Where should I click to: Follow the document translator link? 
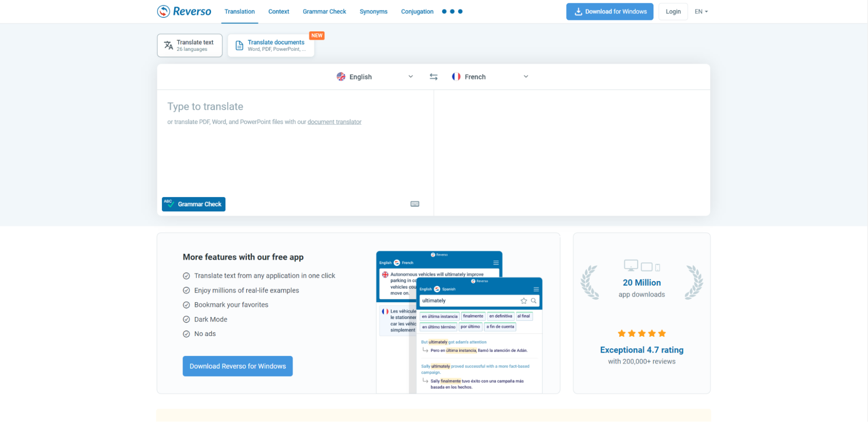(x=334, y=122)
